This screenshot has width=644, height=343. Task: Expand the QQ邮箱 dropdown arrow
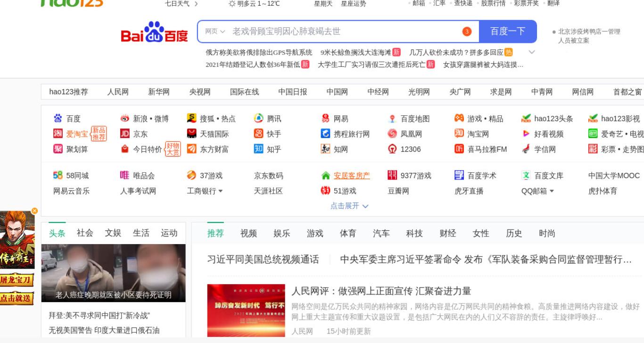pyautogui.click(x=552, y=191)
